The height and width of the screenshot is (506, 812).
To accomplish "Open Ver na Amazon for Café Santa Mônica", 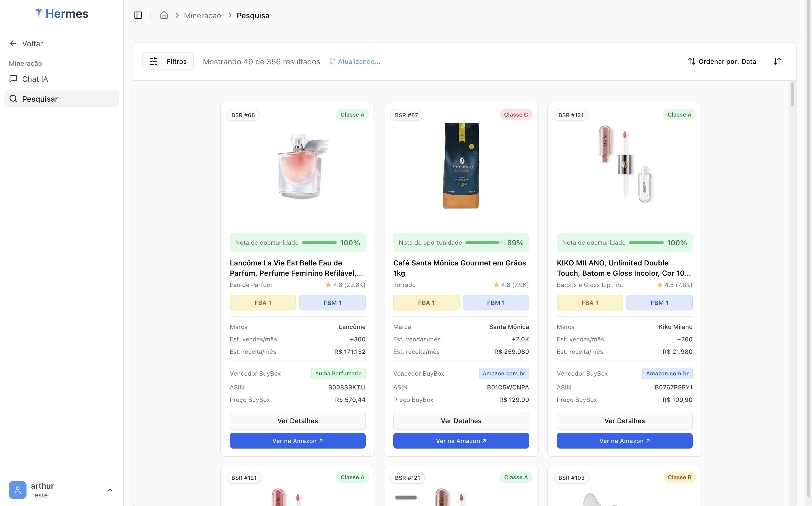I will [461, 441].
